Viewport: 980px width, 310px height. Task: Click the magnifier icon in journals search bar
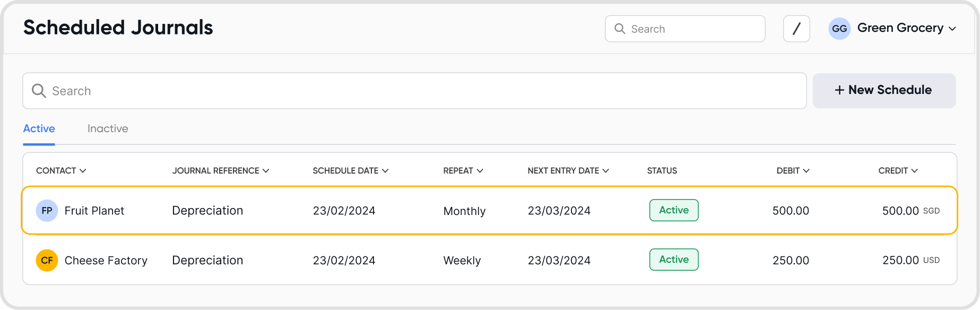tap(39, 91)
